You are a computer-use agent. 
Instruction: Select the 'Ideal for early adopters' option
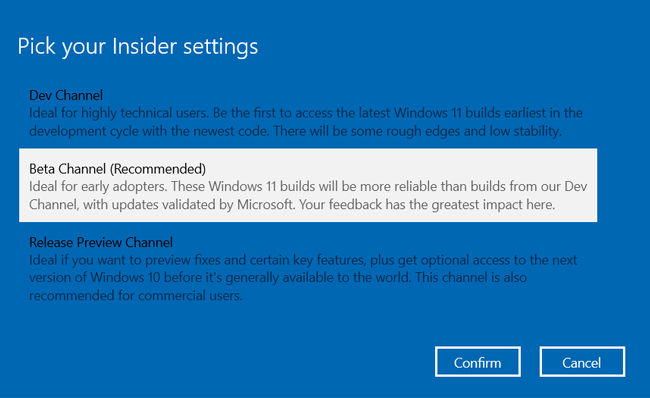pyautogui.click(x=308, y=185)
